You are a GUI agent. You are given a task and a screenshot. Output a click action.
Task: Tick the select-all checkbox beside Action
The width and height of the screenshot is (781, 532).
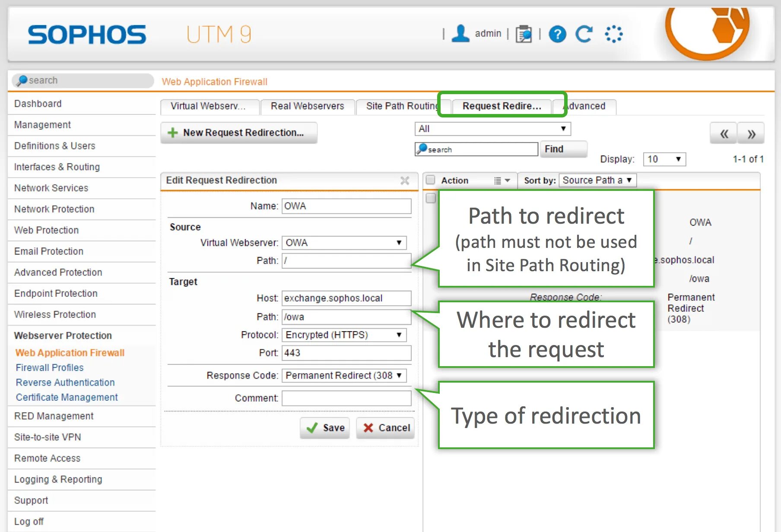(430, 180)
